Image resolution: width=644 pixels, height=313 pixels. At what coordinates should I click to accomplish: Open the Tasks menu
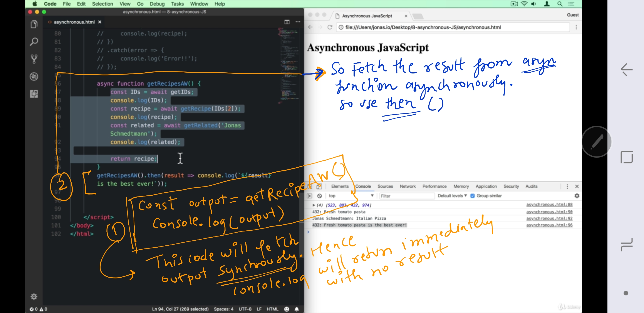(177, 4)
